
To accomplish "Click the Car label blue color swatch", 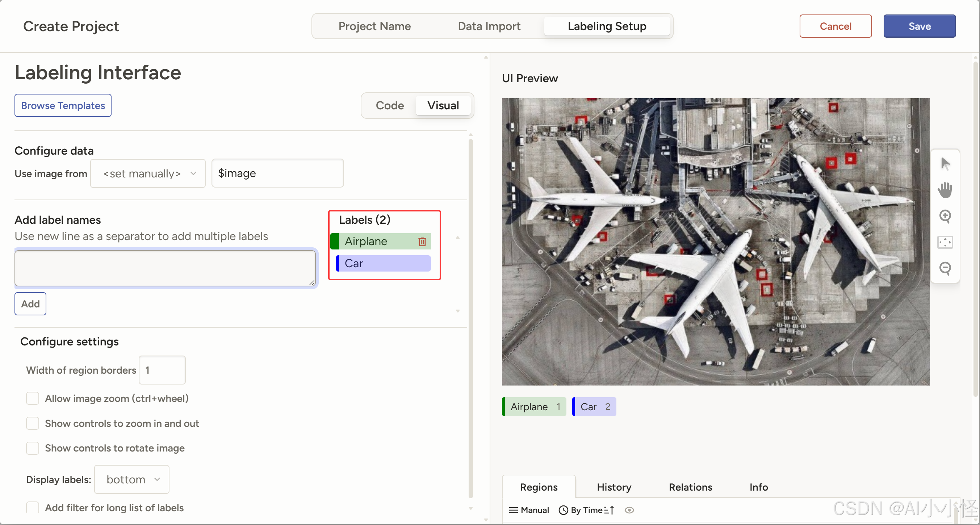I will (338, 263).
